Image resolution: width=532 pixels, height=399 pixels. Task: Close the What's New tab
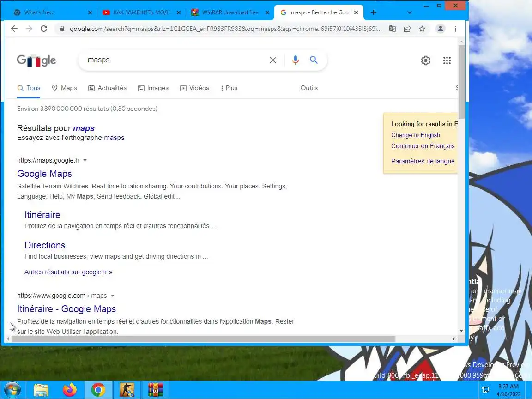pyautogui.click(x=90, y=12)
